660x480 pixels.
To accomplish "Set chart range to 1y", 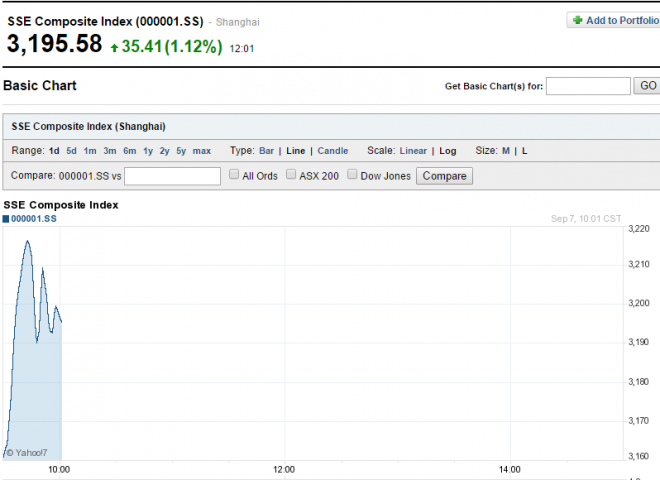I will point(148,151).
